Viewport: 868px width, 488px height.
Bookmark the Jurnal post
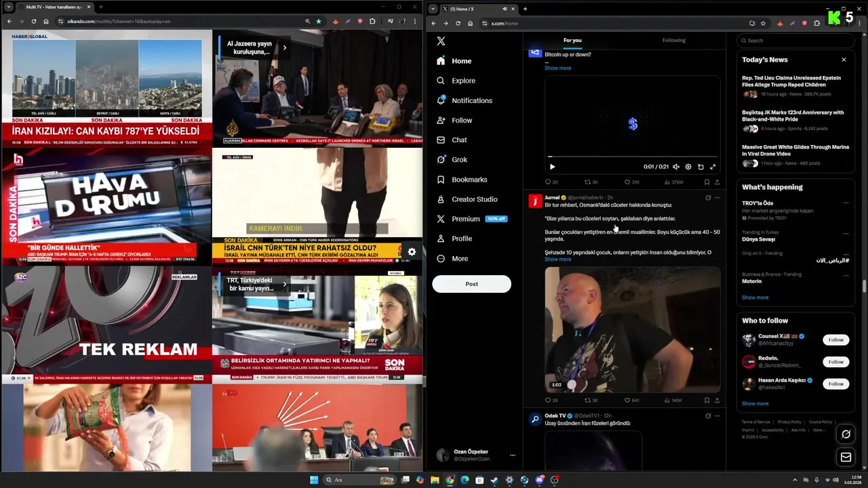(x=707, y=400)
